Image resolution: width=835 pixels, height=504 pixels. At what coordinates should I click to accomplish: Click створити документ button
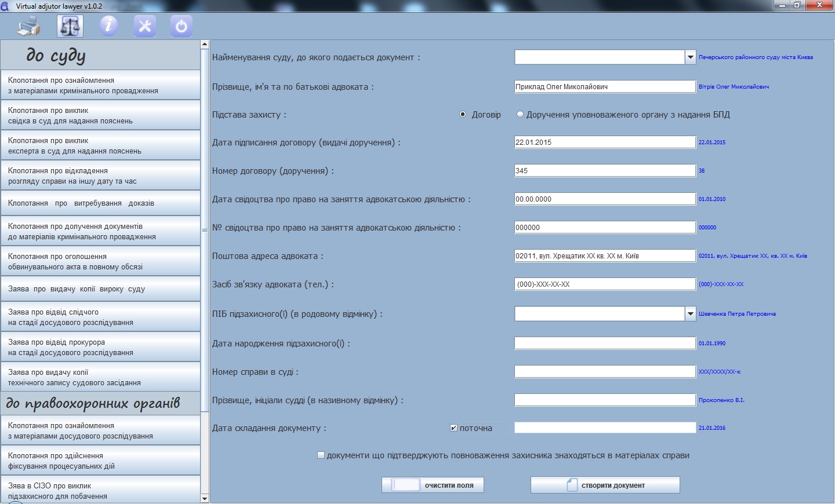pyautogui.click(x=605, y=485)
